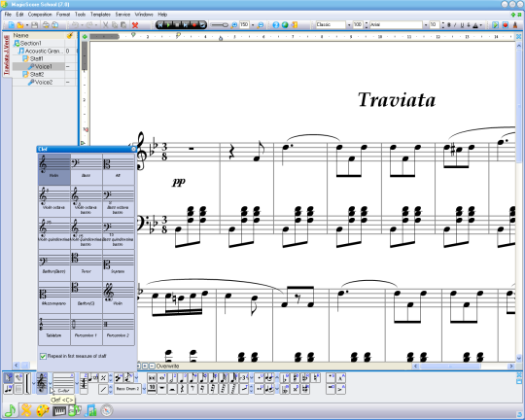This screenshot has width=525, height=420.
Task: Select the Mezzosoprano clef
Action: tap(53, 297)
